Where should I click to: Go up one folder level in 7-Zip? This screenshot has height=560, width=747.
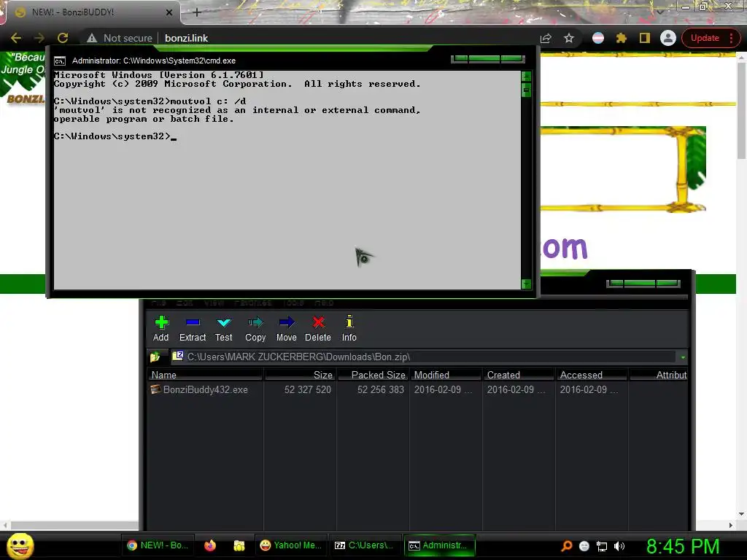155,357
